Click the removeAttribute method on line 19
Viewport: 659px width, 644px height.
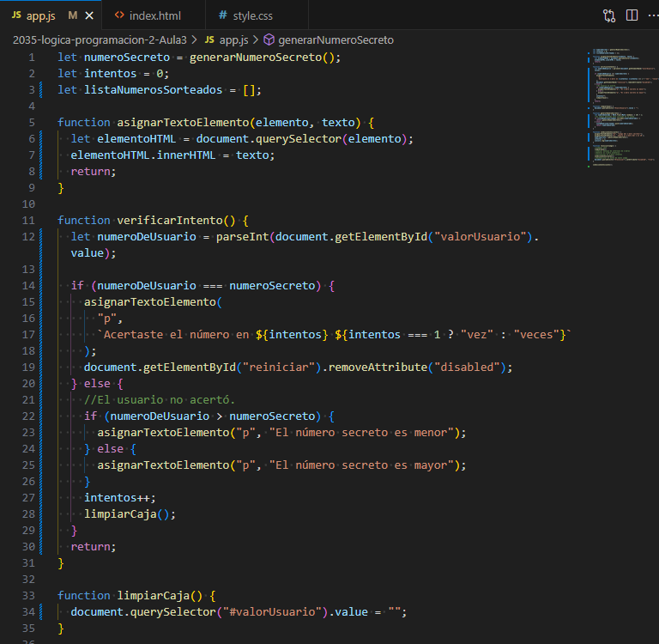pyautogui.click(x=378, y=368)
